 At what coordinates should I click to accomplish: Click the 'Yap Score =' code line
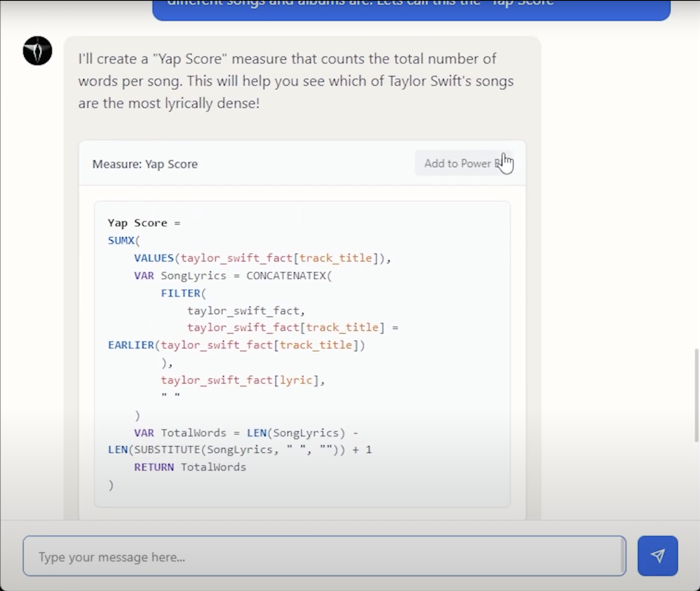(x=144, y=223)
